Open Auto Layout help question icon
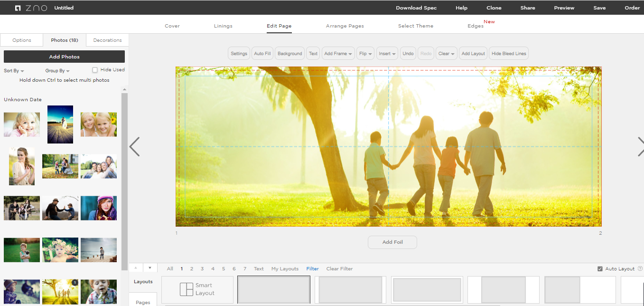The image size is (644, 306). [640, 269]
